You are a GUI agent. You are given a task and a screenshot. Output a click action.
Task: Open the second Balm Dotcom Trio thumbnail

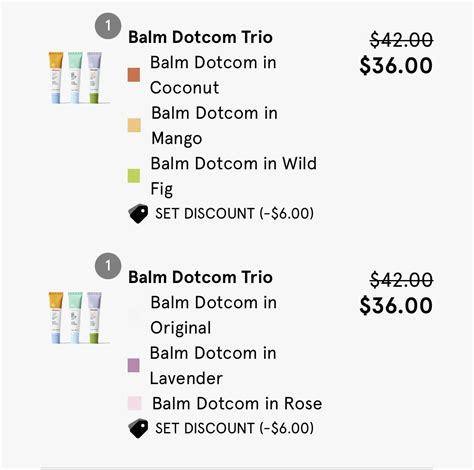point(77,317)
